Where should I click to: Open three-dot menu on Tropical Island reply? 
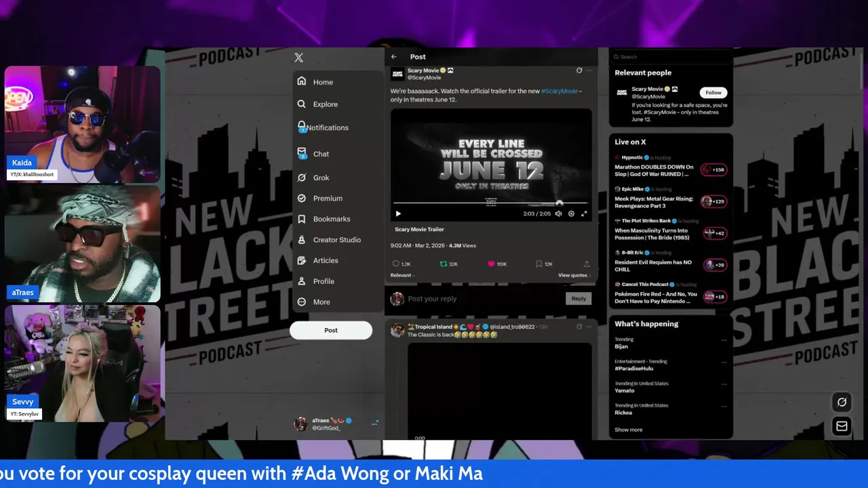click(x=589, y=327)
